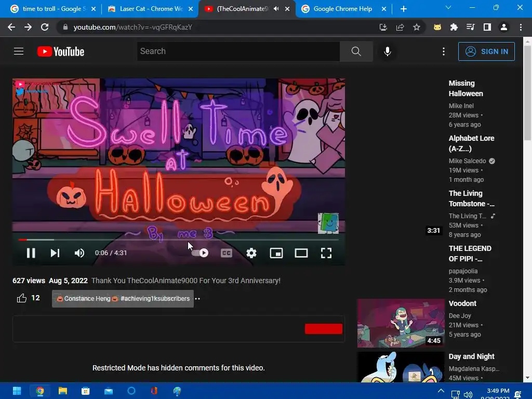532x399 pixels.
Task: Open tab search chevron dropdown
Action: 448,7
